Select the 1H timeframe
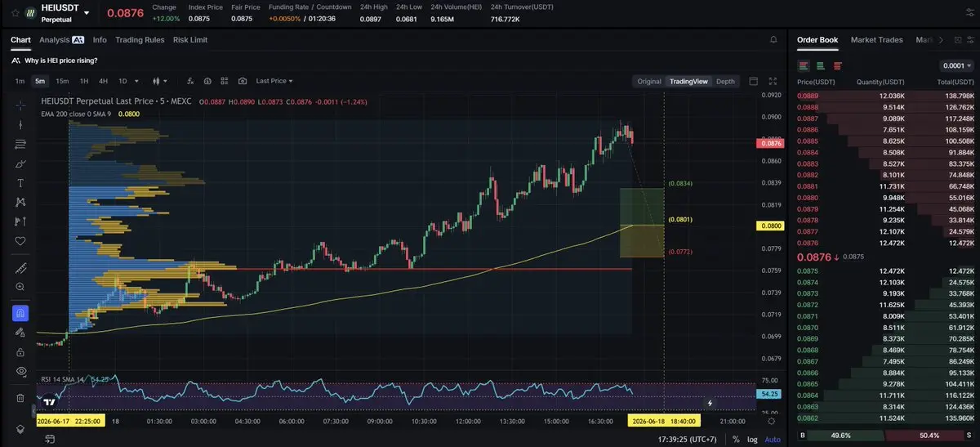 84,81
